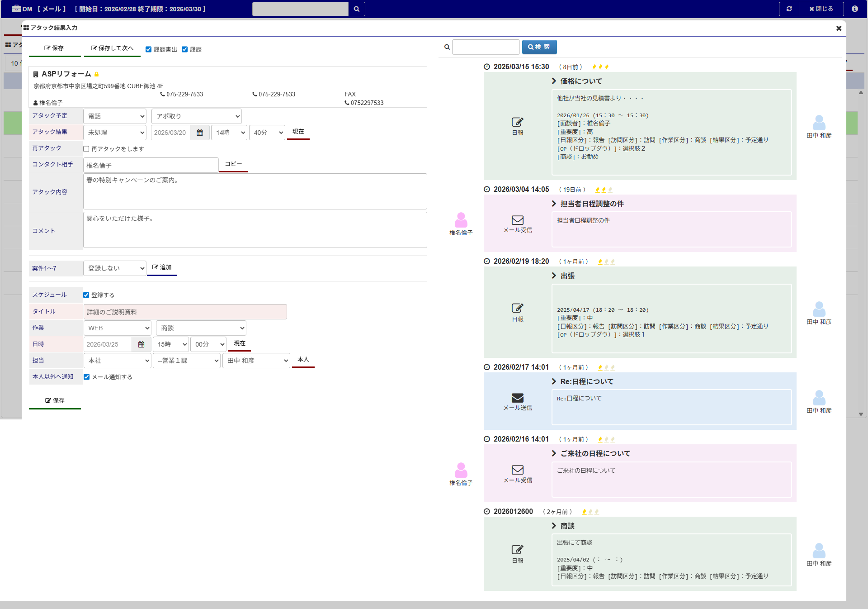Click the 保存して次へ button
This screenshot has width=868, height=609.
pyautogui.click(x=112, y=48)
